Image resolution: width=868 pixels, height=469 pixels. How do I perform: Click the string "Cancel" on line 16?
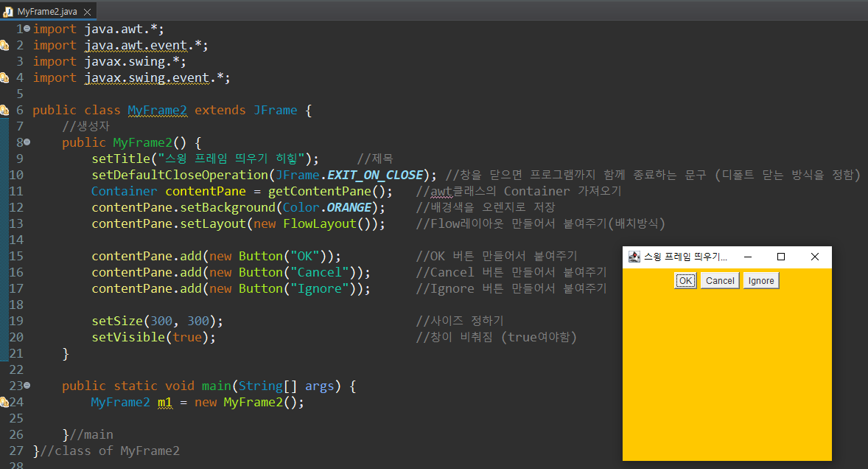coord(320,272)
